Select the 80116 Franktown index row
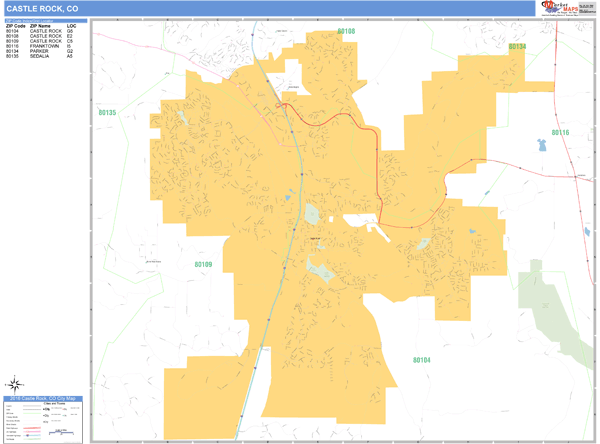This screenshot has width=600, height=444. click(x=40, y=46)
